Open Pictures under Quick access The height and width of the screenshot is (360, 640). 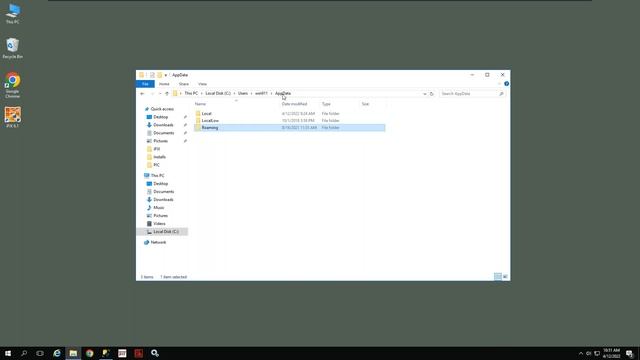160,141
